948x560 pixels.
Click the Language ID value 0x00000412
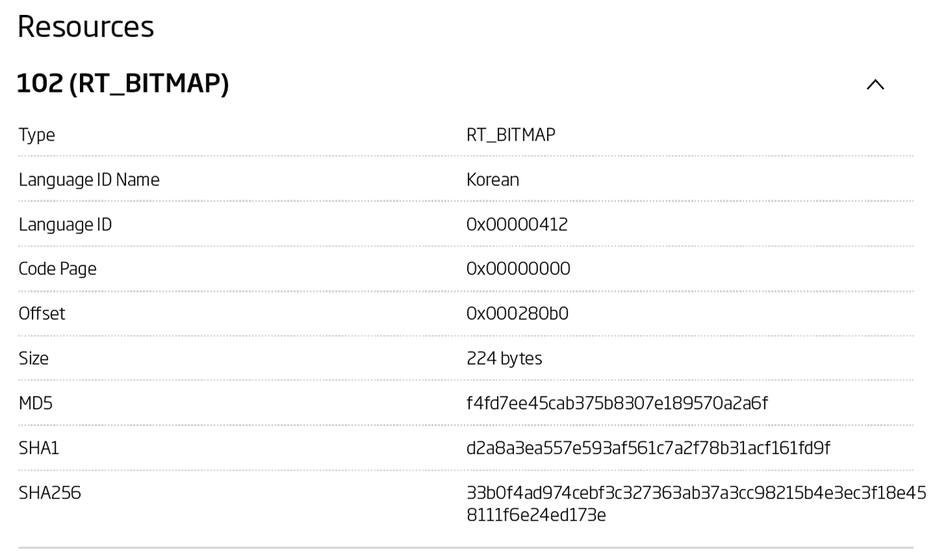pos(519,223)
